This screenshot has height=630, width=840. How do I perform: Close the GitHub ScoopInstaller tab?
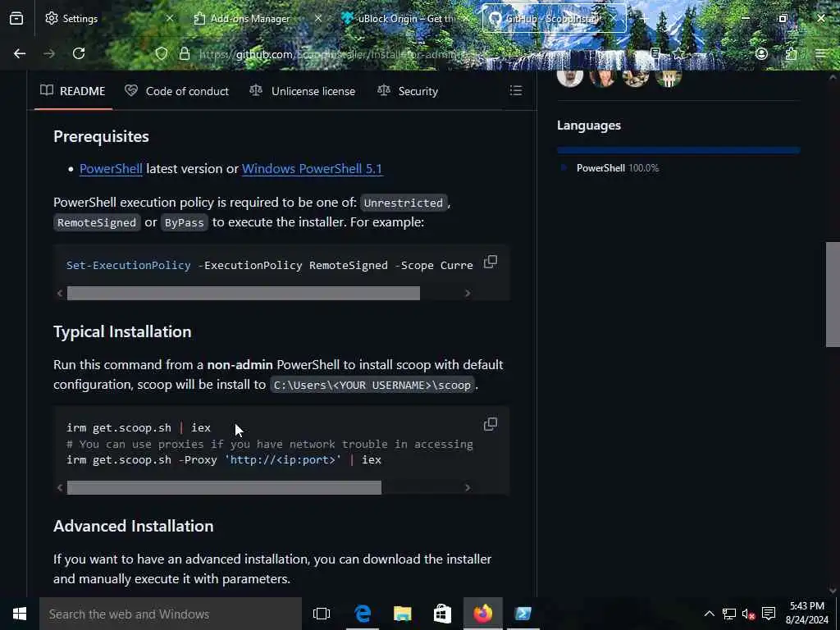(614, 18)
